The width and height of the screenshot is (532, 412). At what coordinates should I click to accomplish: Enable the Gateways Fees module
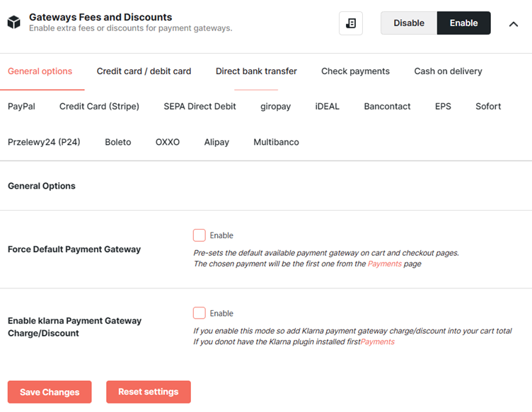[x=463, y=23]
